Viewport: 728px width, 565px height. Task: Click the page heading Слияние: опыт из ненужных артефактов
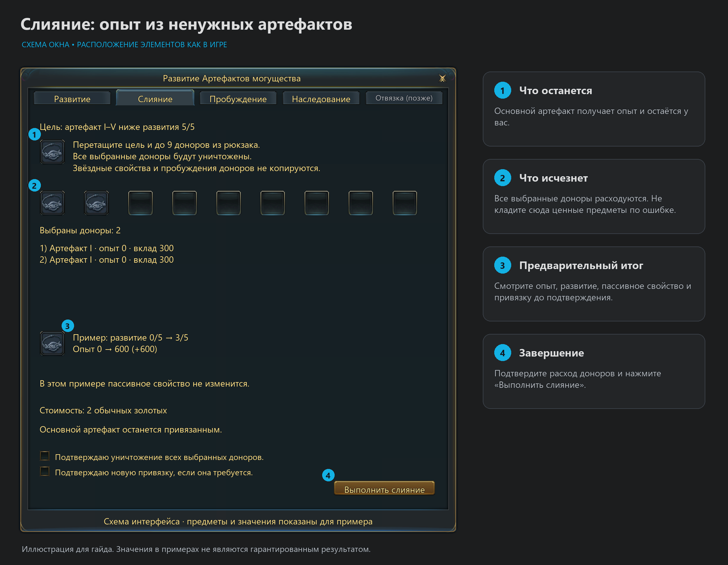186,24
